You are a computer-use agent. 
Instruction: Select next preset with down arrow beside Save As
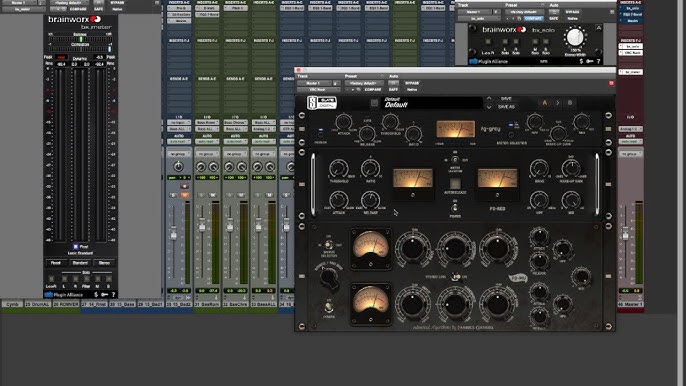pyautogui.click(x=489, y=107)
